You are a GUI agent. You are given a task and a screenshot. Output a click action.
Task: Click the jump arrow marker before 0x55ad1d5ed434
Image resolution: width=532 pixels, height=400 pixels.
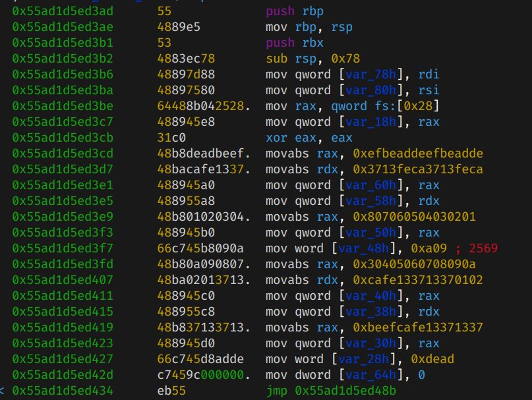point(3,391)
